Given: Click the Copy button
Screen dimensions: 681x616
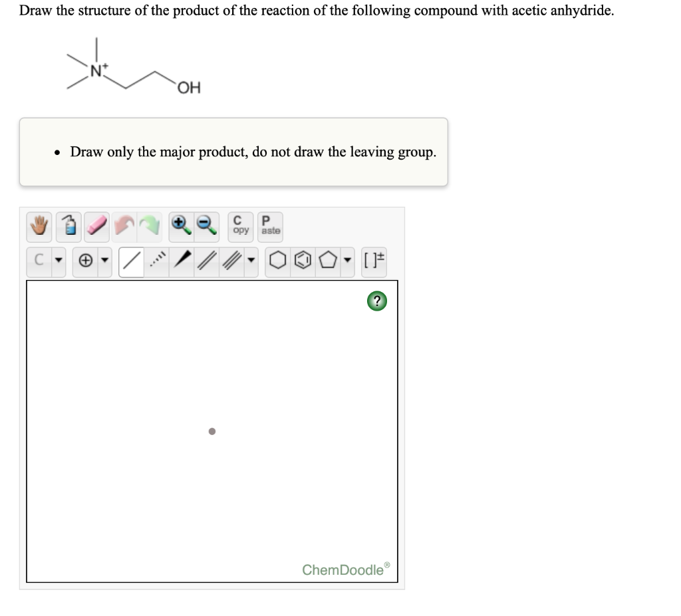Looking at the screenshot, I should click(x=240, y=226).
